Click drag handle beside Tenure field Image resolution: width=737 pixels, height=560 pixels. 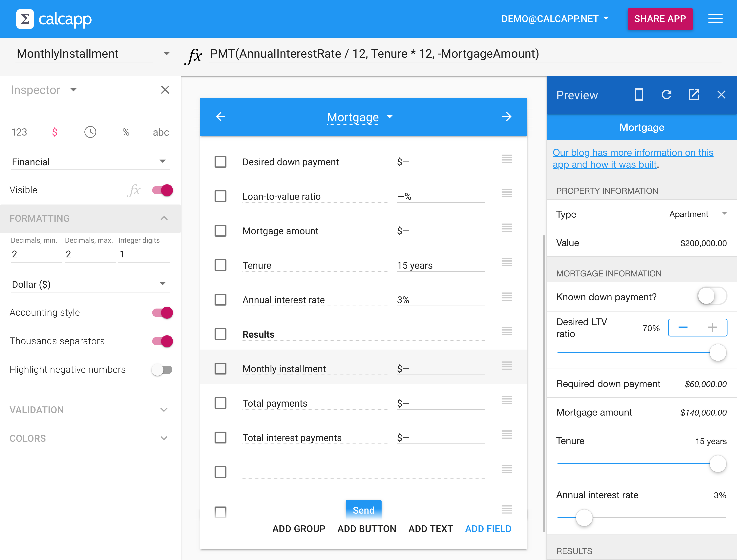(x=506, y=262)
